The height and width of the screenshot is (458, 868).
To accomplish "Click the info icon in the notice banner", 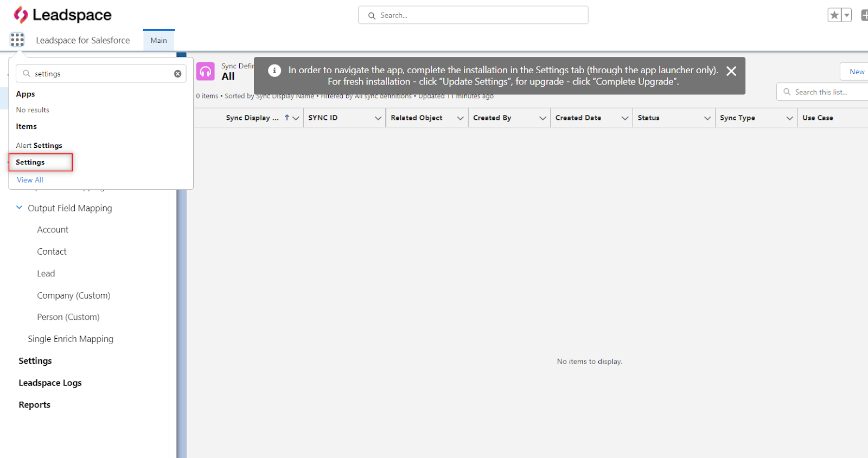I will point(275,70).
